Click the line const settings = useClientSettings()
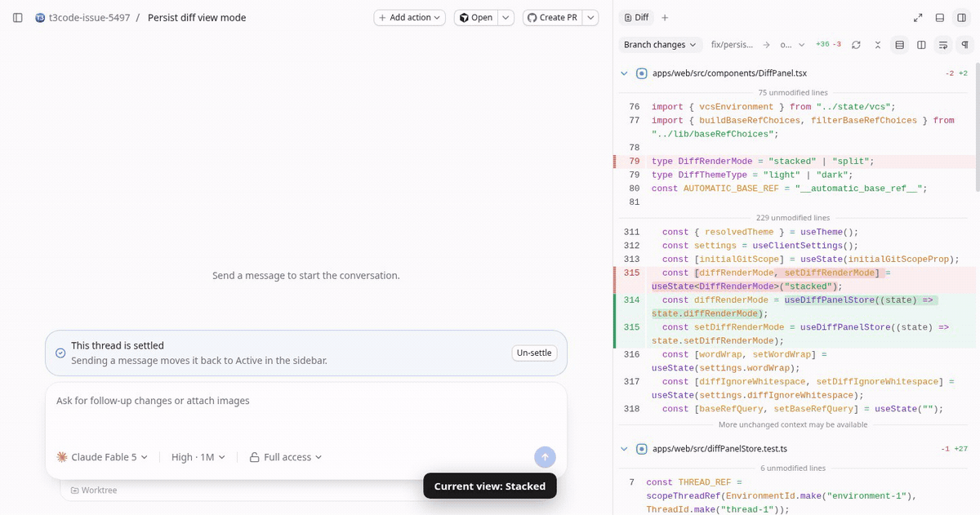Image resolution: width=980 pixels, height=515 pixels. coord(760,246)
